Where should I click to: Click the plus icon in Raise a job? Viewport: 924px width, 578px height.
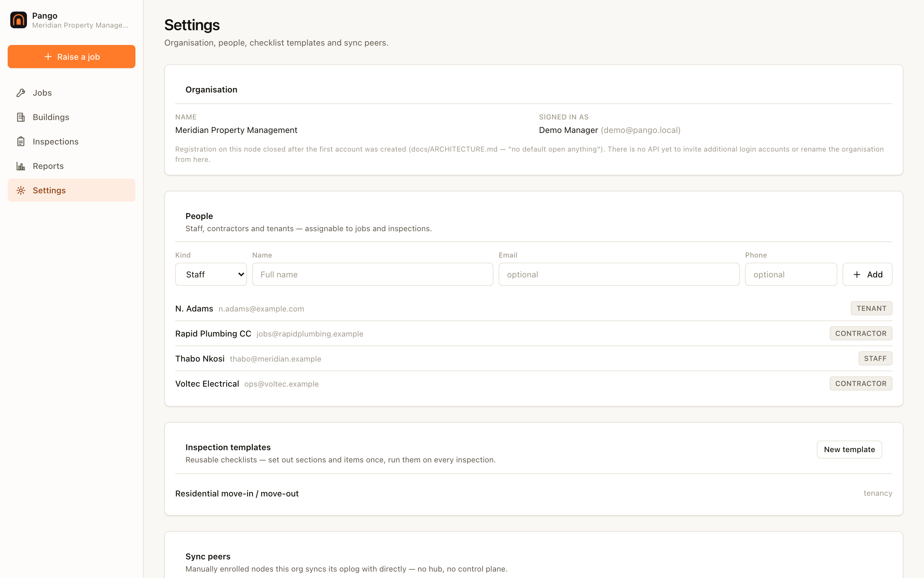pos(48,57)
